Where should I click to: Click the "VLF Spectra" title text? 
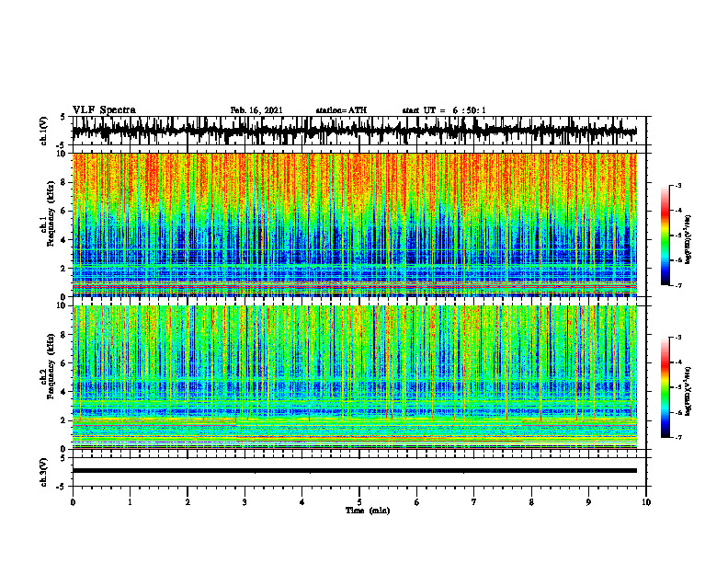pyautogui.click(x=104, y=110)
